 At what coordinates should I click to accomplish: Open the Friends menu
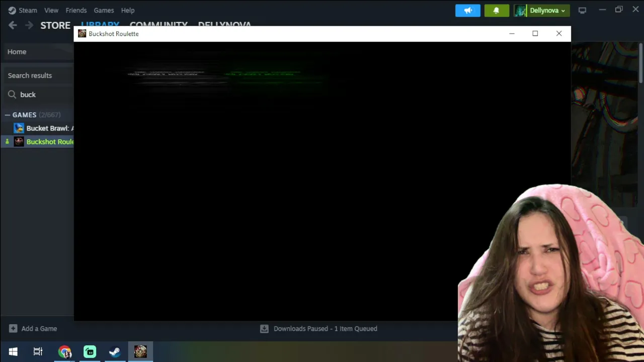coord(76,10)
